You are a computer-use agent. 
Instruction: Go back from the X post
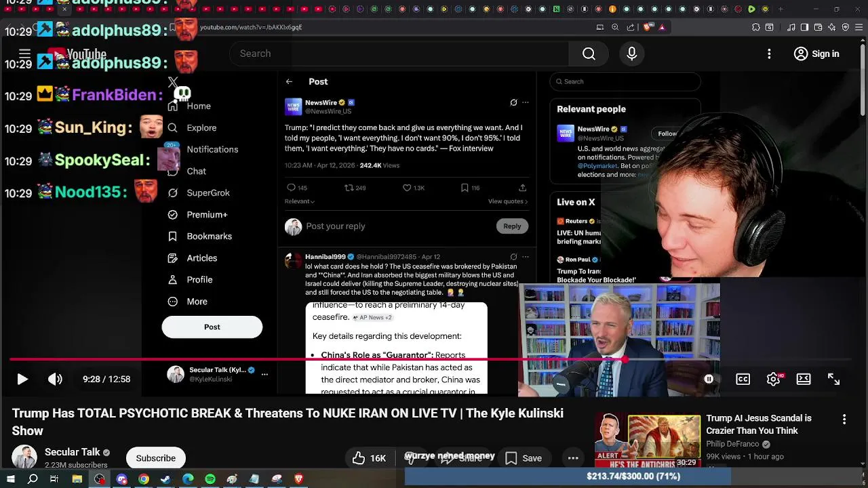click(289, 81)
